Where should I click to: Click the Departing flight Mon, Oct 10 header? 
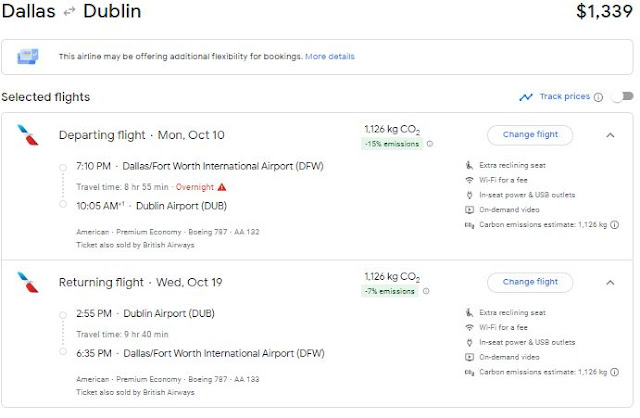coord(141,135)
